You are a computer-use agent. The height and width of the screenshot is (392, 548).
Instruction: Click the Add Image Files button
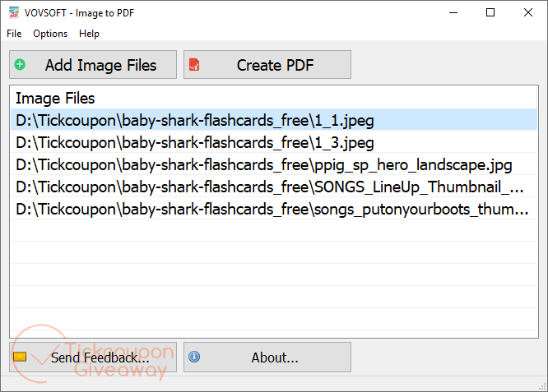[x=93, y=65]
